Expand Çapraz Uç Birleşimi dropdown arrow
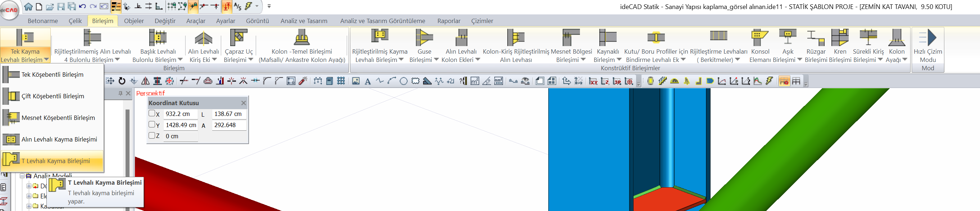Image resolution: width=980 pixels, height=211 pixels. (251, 60)
